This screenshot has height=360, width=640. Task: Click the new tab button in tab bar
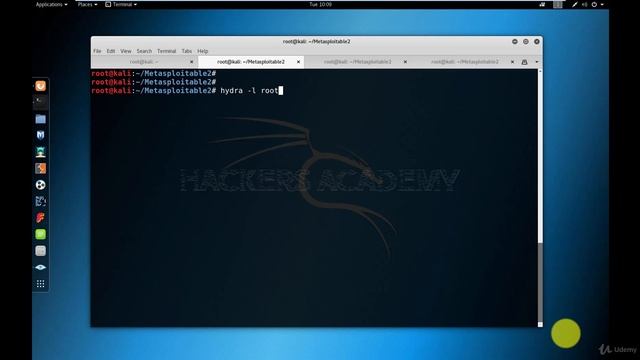coord(524,62)
